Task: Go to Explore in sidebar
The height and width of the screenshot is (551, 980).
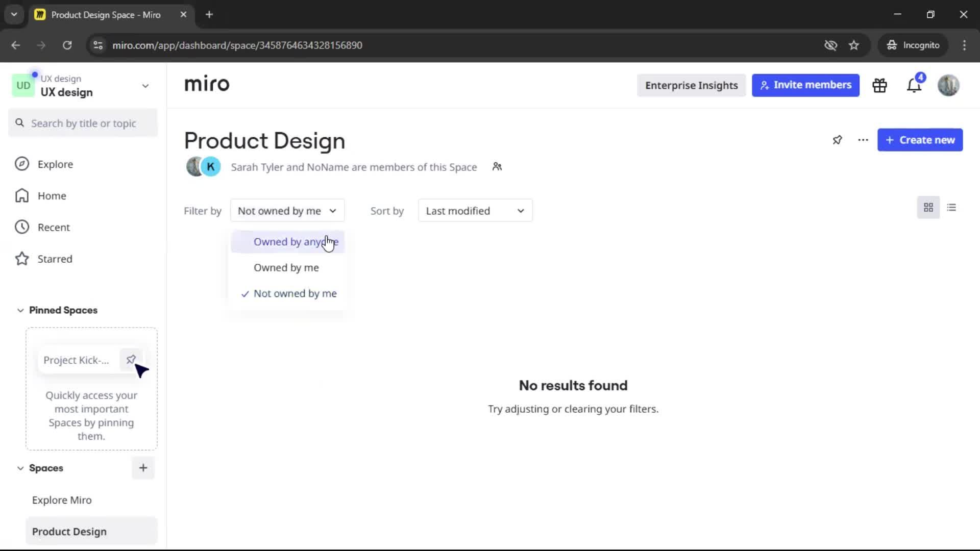Action: 55,164
